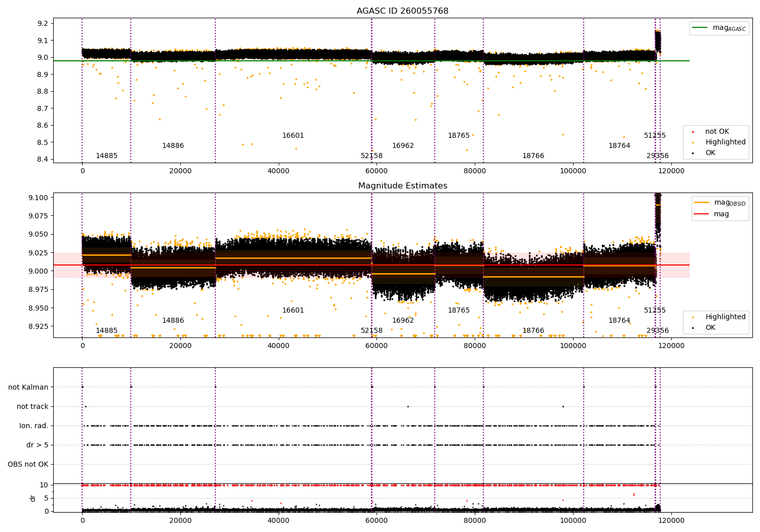Click OBSID label 16962 in the top panel
The image size is (760, 532).
click(x=403, y=145)
